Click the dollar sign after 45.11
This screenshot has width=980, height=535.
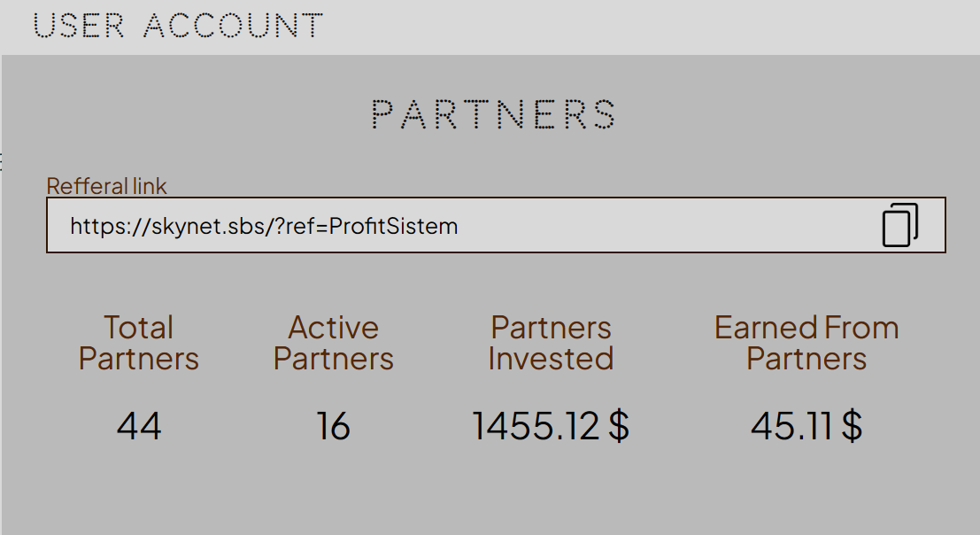click(852, 427)
